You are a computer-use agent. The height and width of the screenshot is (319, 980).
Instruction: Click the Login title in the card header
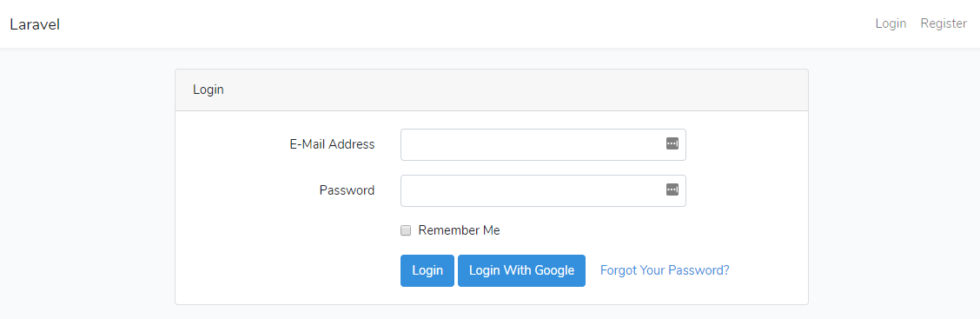(209, 90)
